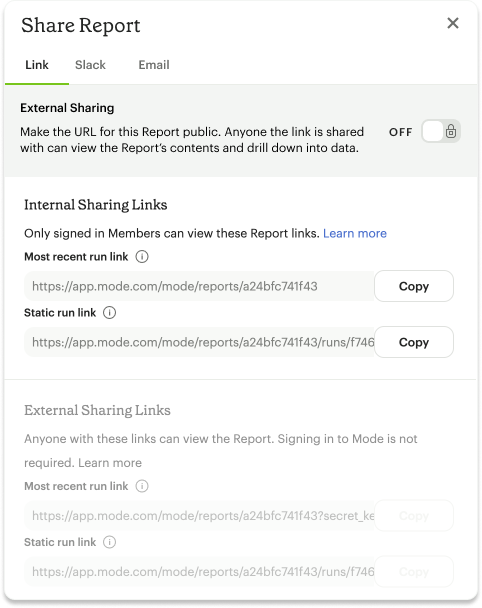Click Learn more under External Sharing Links

[x=110, y=463]
